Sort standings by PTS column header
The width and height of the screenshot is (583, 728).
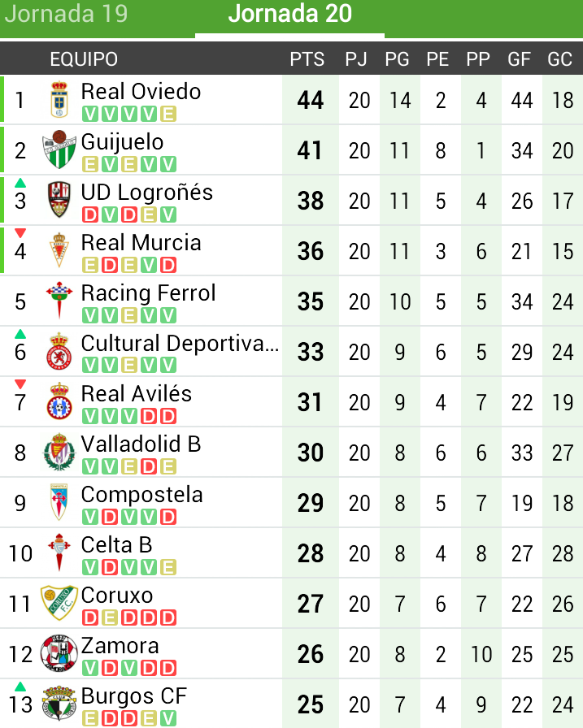pos(307,59)
